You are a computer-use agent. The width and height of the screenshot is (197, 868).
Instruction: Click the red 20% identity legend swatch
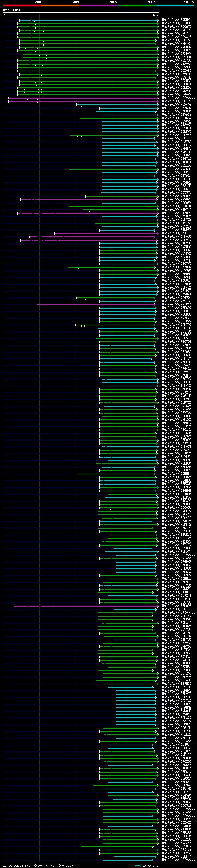click(22, 6)
